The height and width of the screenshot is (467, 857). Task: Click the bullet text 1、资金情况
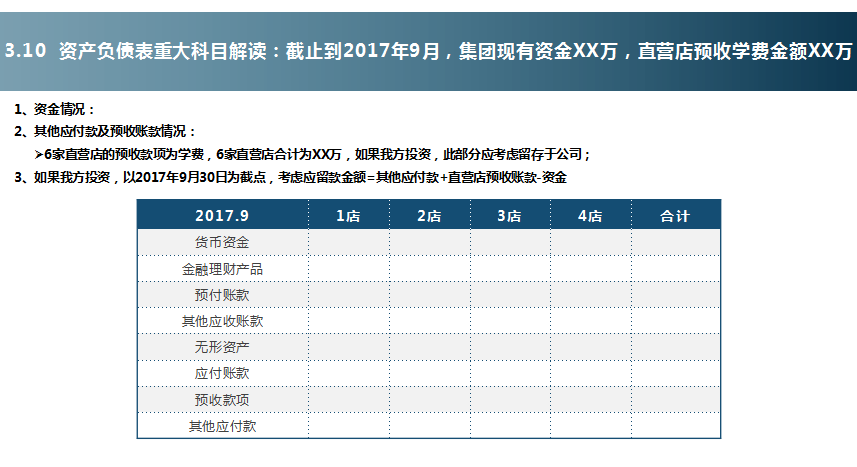[54, 109]
